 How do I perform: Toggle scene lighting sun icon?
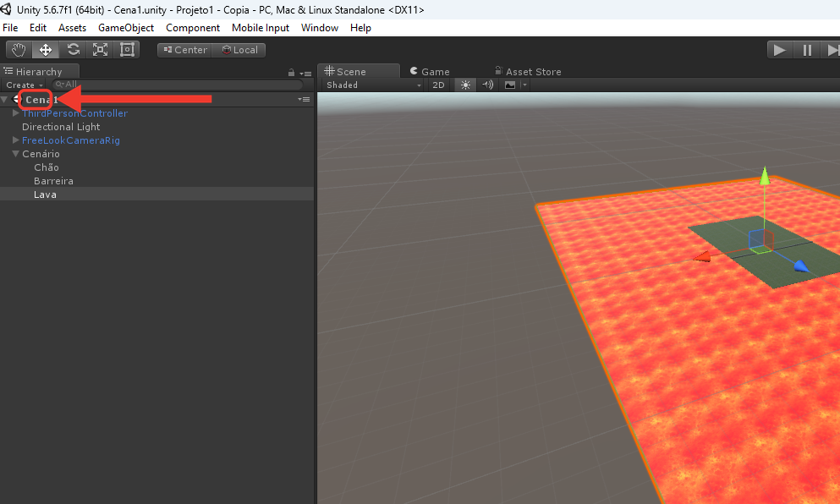point(465,85)
